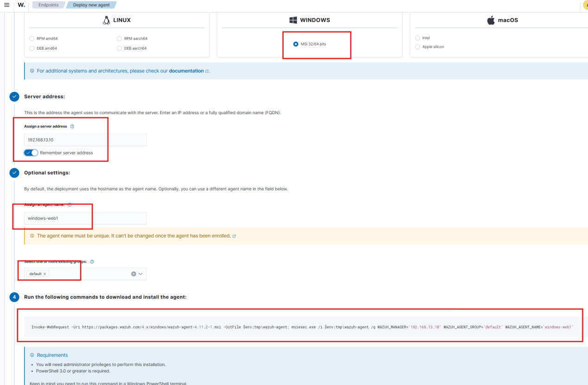Go to Endpoints breadcrumb
This screenshot has height=385, width=588.
tap(48, 5)
